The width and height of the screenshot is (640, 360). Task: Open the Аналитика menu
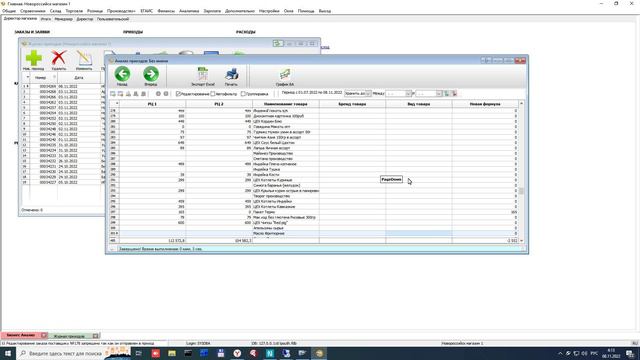click(x=189, y=11)
